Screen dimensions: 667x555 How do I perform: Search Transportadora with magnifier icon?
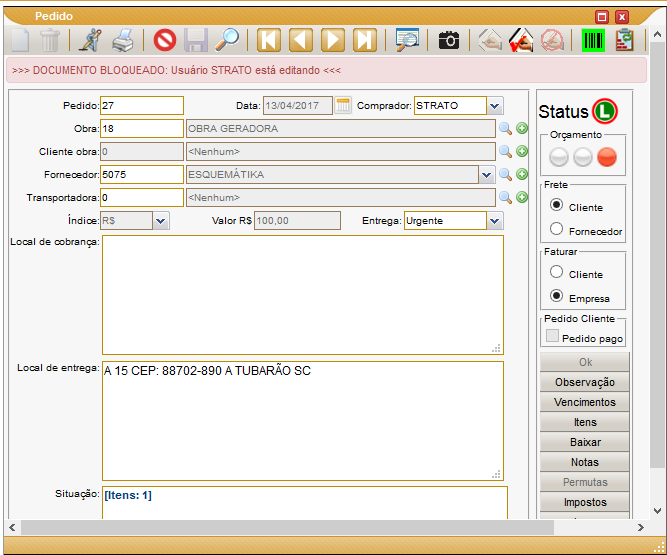pos(505,197)
